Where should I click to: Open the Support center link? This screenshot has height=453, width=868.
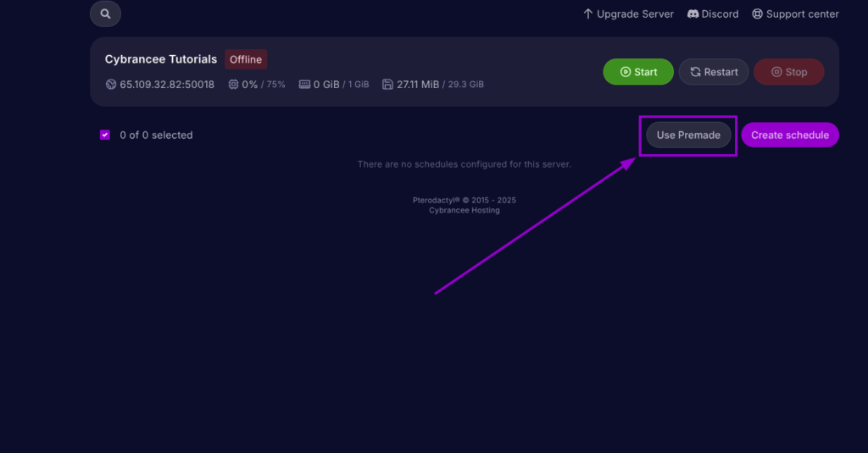point(795,14)
